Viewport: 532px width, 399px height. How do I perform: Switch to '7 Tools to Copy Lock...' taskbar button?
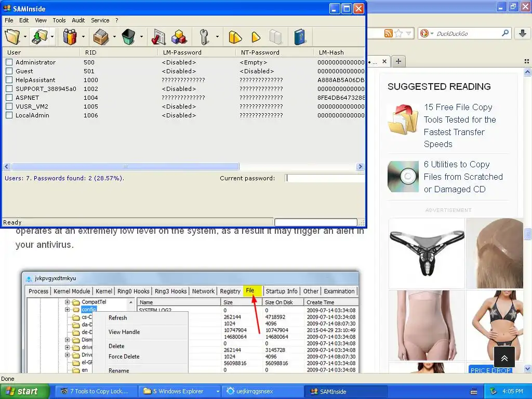click(96, 392)
